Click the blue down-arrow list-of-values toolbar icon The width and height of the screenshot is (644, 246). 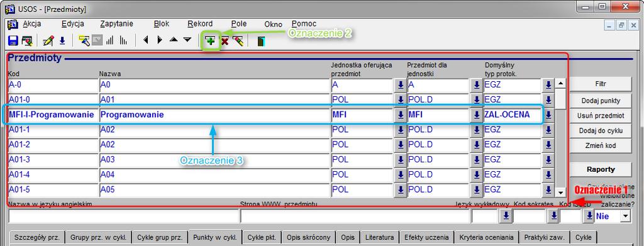tap(62, 41)
